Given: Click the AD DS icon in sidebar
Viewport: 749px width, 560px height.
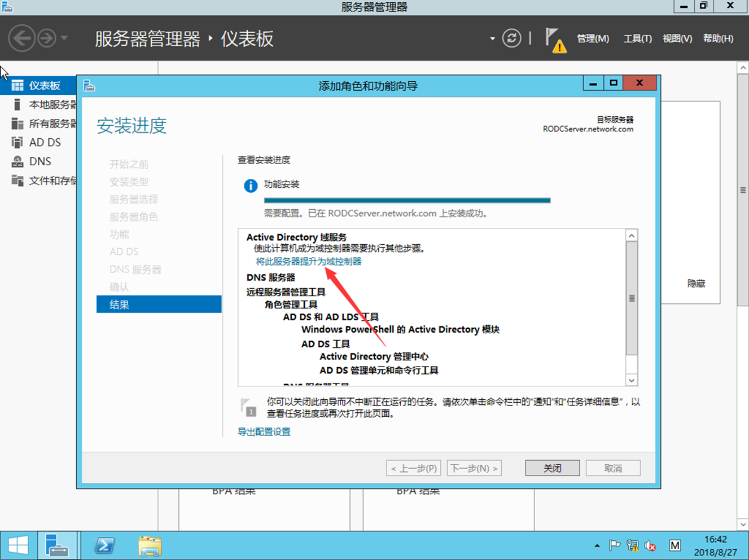Looking at the screenshot, I should click(x=17, y=142).
